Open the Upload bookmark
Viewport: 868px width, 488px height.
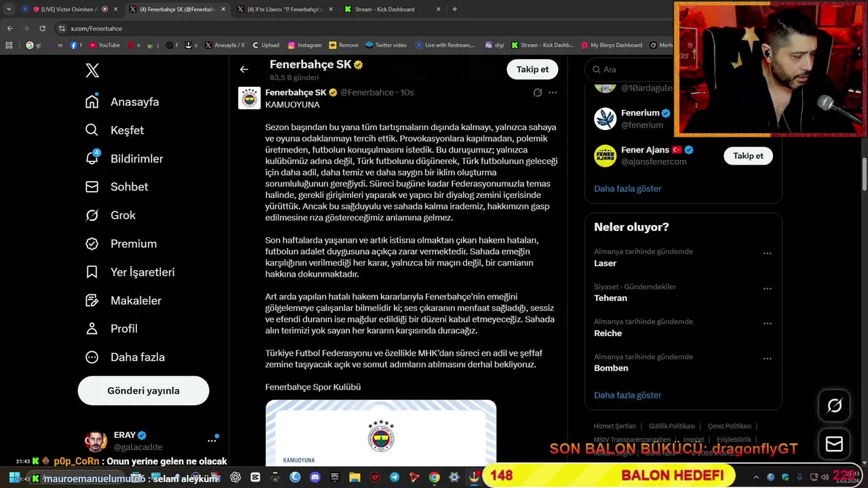[x=265, y=45]
